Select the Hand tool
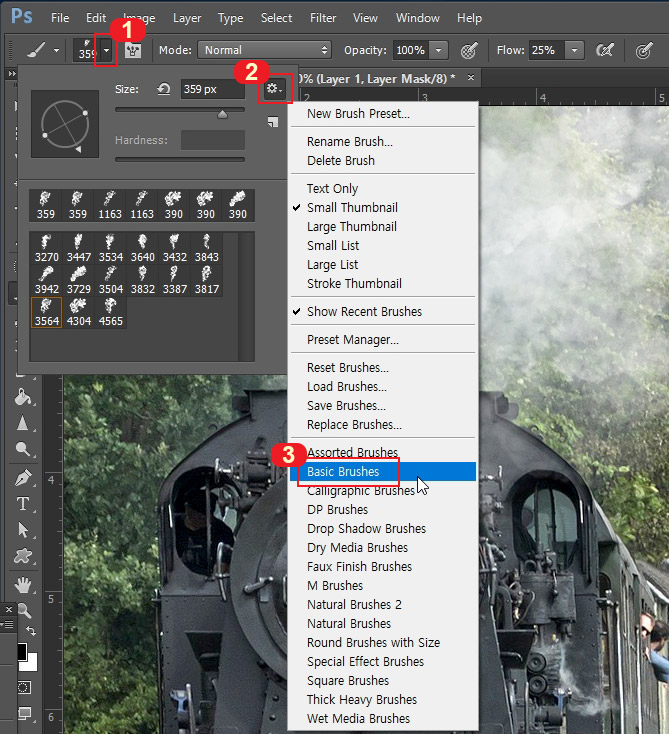The height and width of the screenshot is (734, 669). tap(22, 585)
